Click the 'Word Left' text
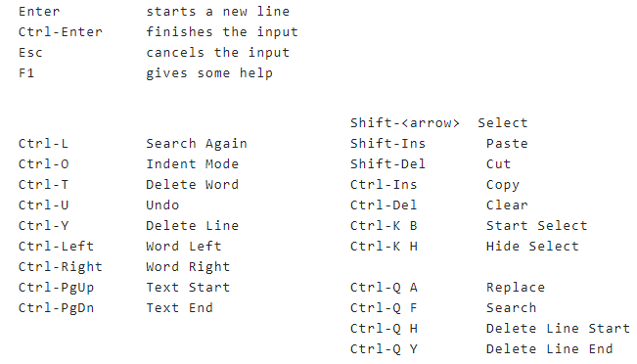The width and height of the screenshot is (637, 364). [184, 246]
